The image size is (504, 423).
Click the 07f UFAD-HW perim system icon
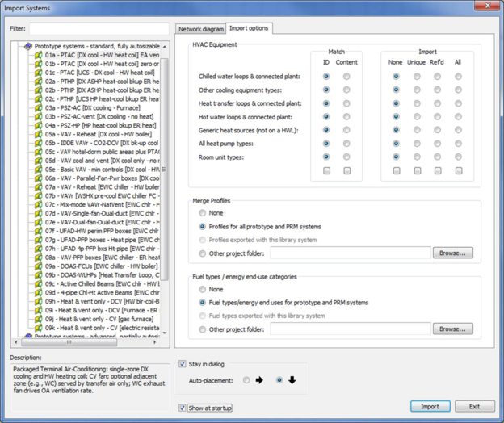pos(38,231)
